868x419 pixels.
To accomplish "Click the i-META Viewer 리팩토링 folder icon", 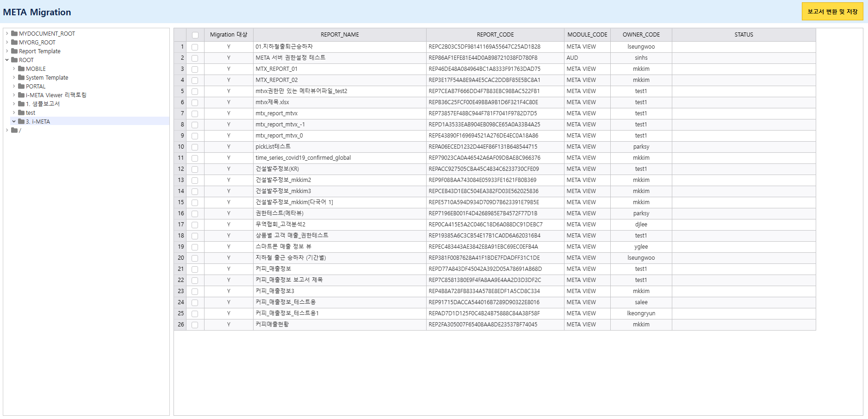I will 21,95.
